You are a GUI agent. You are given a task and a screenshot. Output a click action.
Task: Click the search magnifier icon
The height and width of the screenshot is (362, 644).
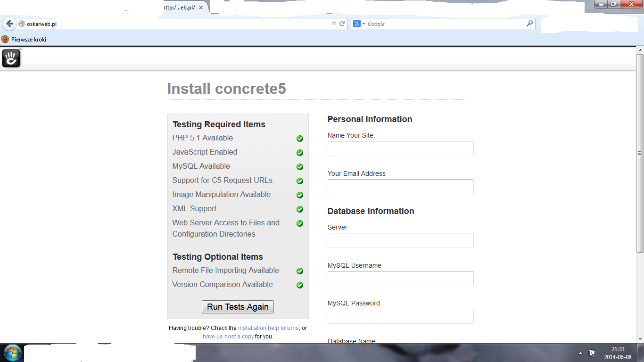tap(529, 23)
